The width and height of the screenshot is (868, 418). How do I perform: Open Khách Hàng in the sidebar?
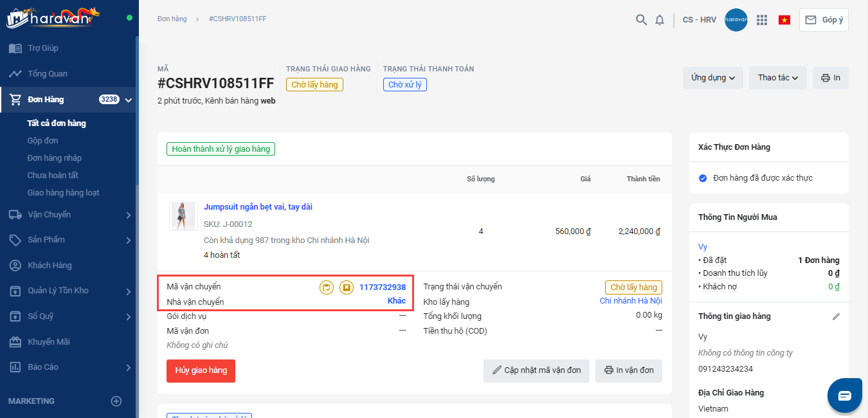50,266
